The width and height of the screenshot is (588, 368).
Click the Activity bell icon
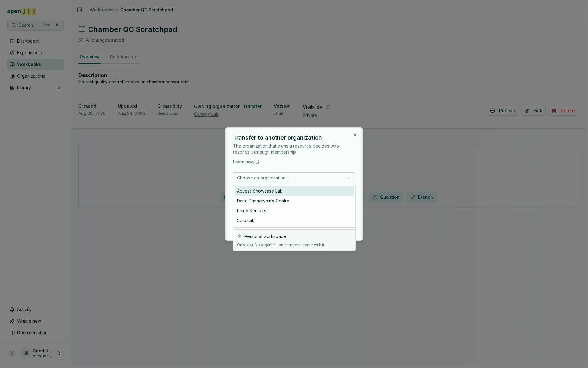click(12, 309)
